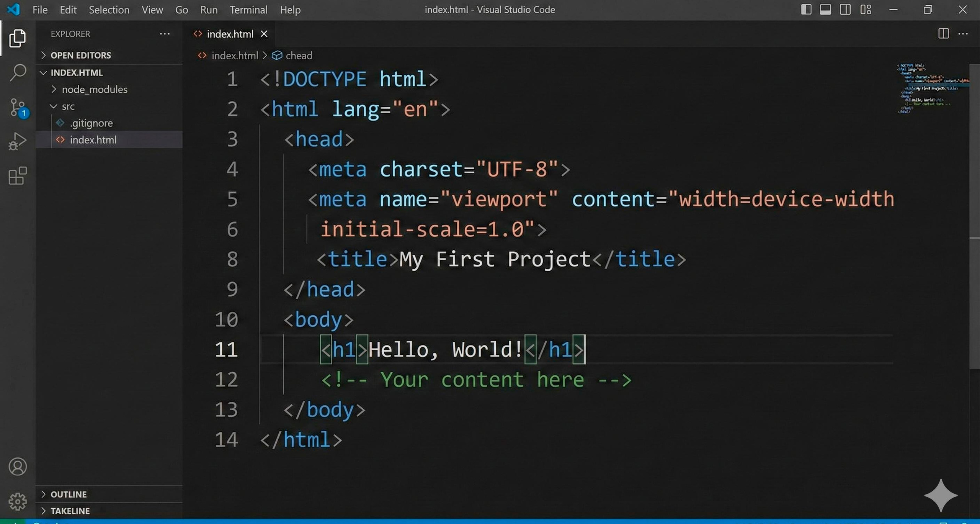Click the vertical editor scrollbar

[x=975, y=216]
